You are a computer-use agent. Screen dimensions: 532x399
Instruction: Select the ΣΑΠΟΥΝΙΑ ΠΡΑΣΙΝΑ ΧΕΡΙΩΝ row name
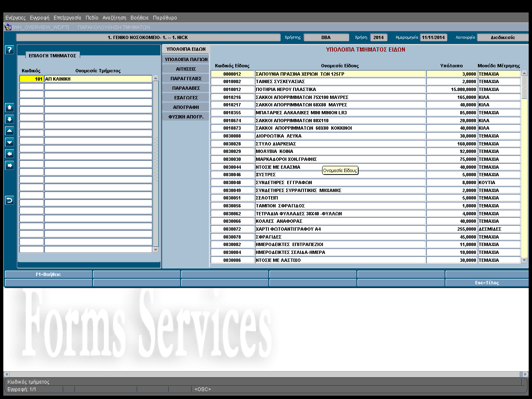click(340, 74)
